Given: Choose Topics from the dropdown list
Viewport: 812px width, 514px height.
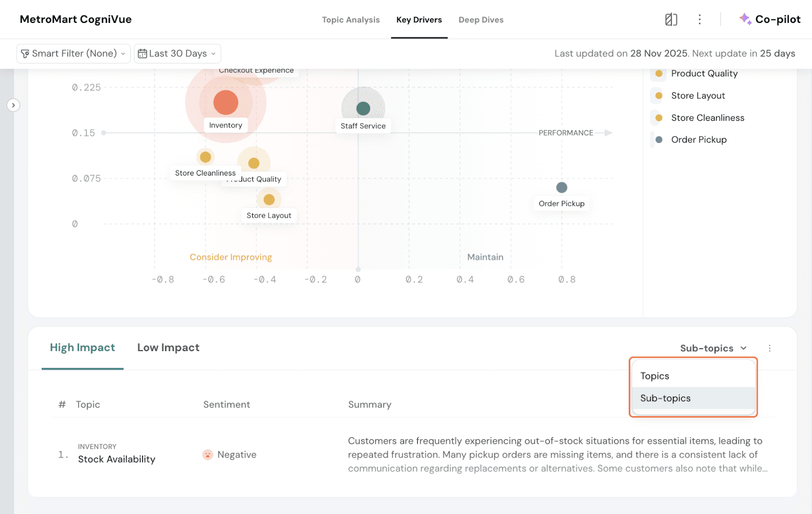Looking at the screenshot, I should (x=655, y=376).
